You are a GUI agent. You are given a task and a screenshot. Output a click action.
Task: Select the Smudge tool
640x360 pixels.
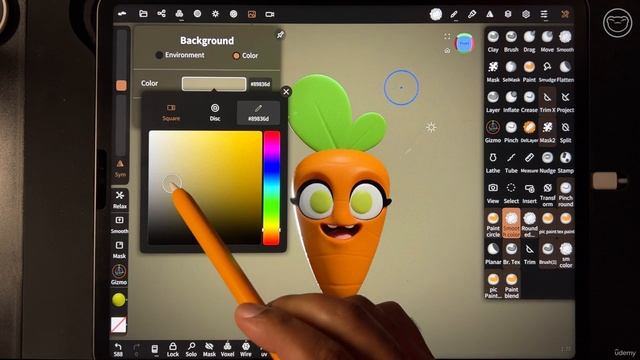click(547, 72)
